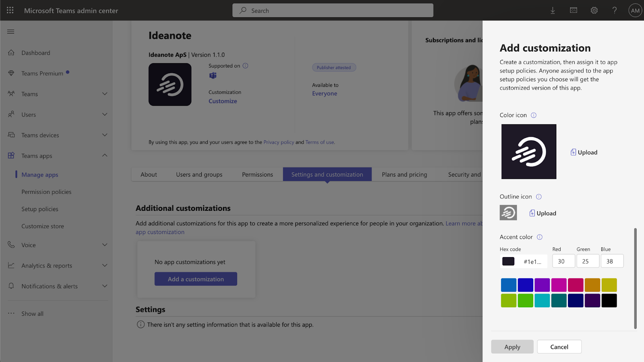
Task: Click the Microsoft Teams logo under Supported on
Action: tap(213, 76)
